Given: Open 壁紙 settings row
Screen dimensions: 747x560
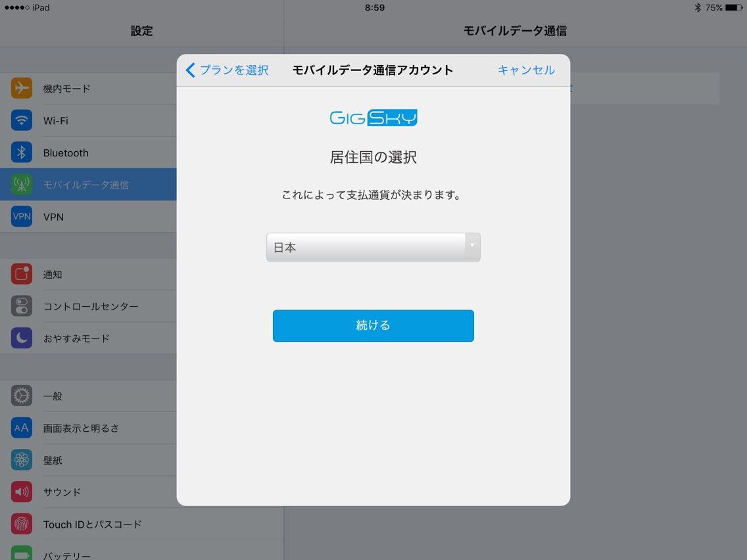Looking at the screenshot, I should 88,460.
